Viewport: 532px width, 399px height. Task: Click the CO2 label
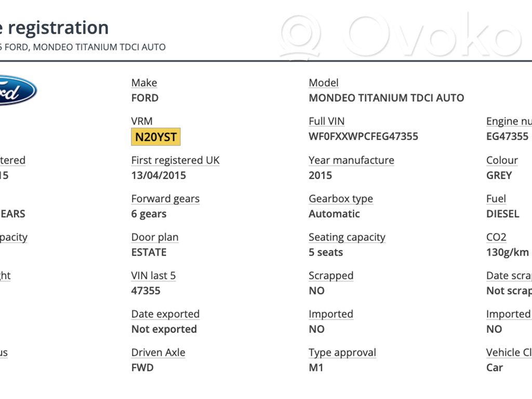(496, 237)
